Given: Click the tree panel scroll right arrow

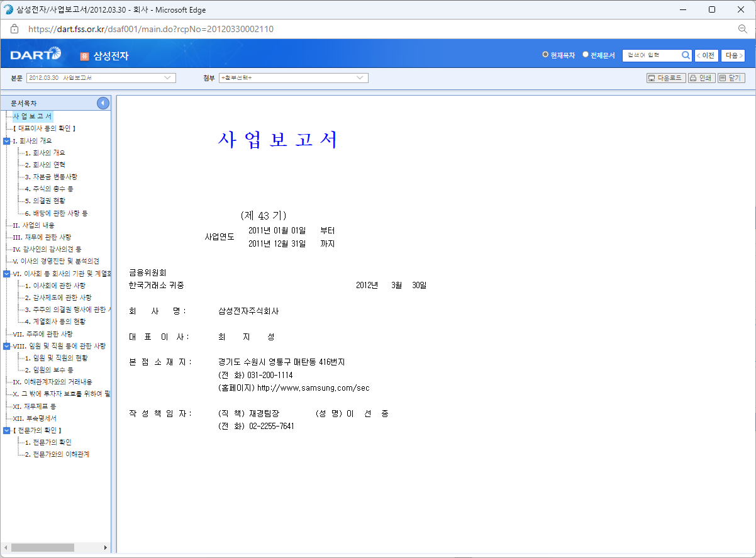Looking at the screenshot, I should [x=105, y=547].
